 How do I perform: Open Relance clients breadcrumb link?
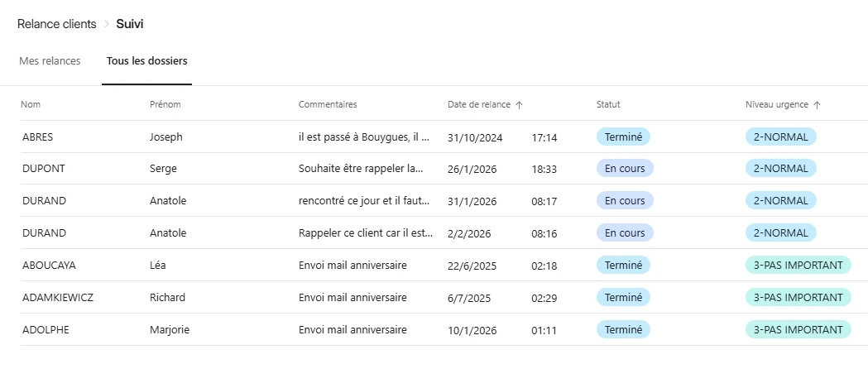click(56, 24)
